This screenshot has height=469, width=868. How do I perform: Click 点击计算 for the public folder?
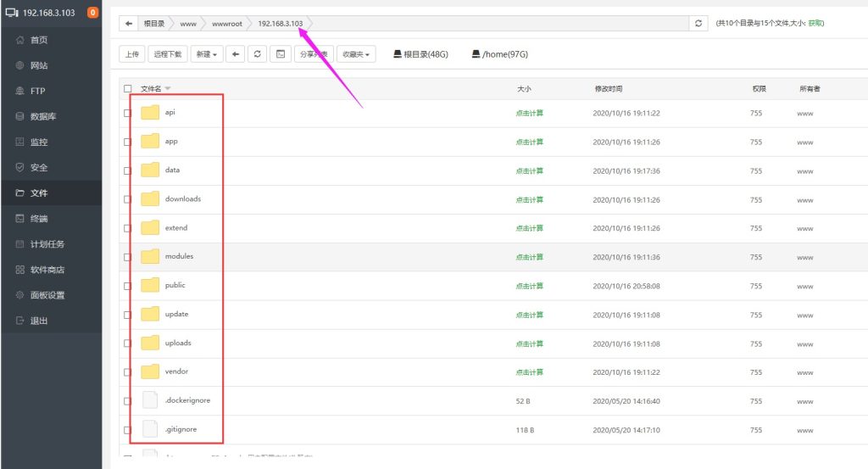coord(530,286)
